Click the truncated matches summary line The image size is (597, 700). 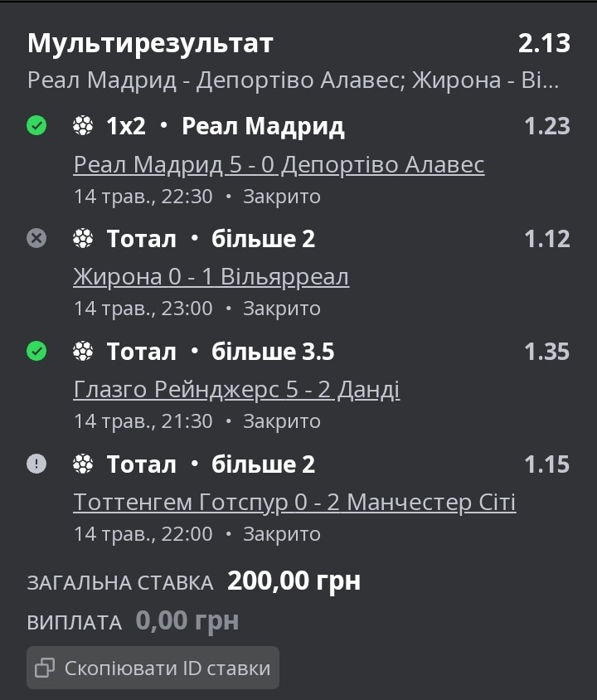[x=294, y=80]
